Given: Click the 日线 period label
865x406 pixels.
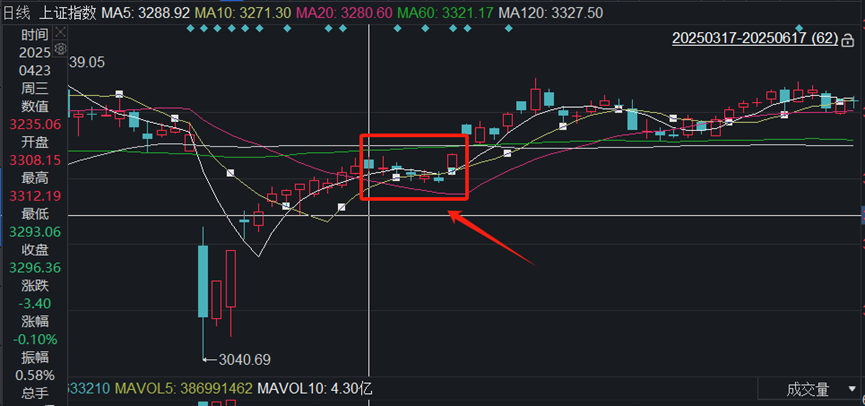Looking at the screenshot, I should (x=17, y=12).
